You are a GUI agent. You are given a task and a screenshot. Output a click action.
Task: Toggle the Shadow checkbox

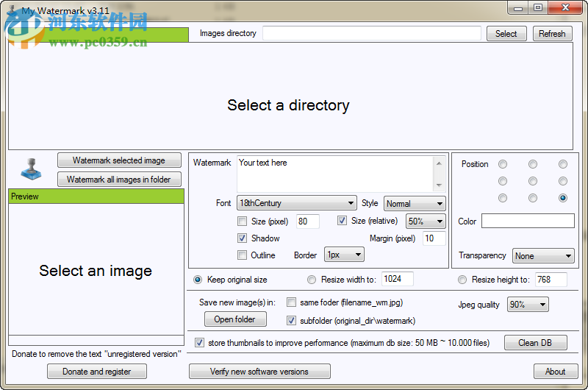pos(243,238)
